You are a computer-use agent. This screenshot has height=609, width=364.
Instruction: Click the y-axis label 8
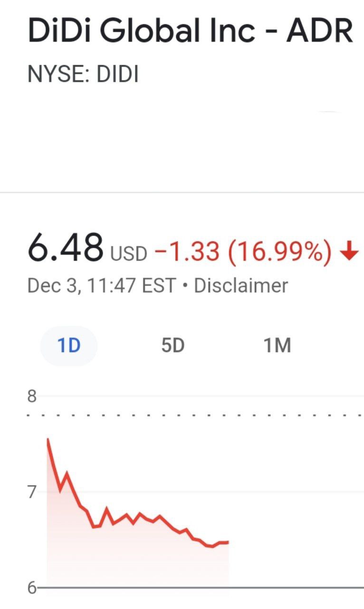tap(32, 396)
